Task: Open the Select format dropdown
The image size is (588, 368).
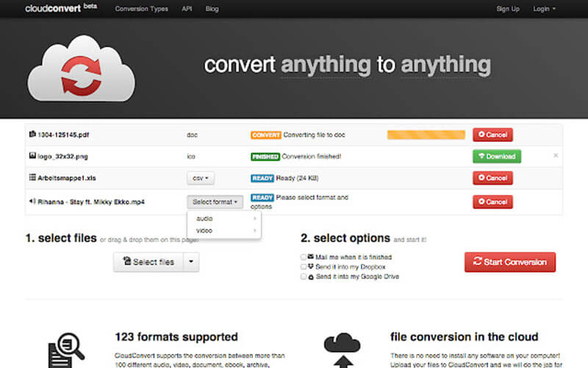Action: [x=215, y=202]
